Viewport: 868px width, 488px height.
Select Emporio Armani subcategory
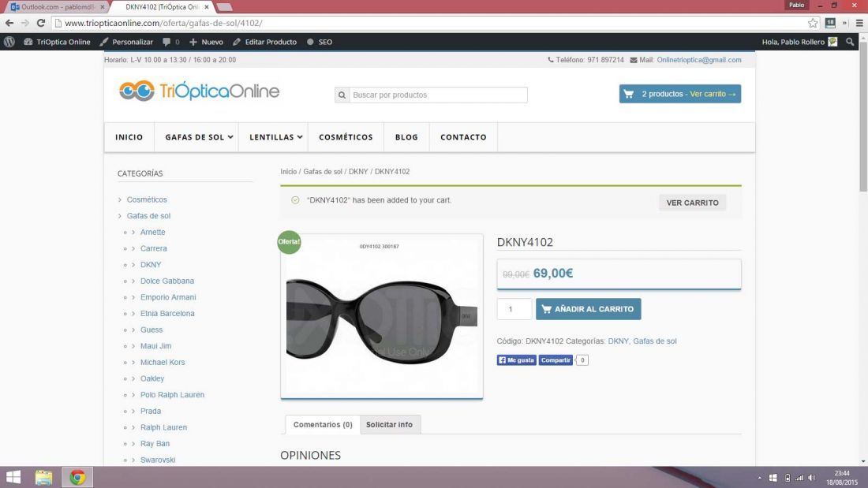click(168, 297)
